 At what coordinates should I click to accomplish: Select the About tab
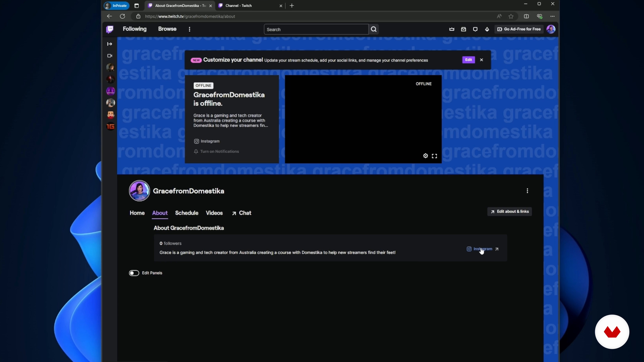tap(160, 213)
